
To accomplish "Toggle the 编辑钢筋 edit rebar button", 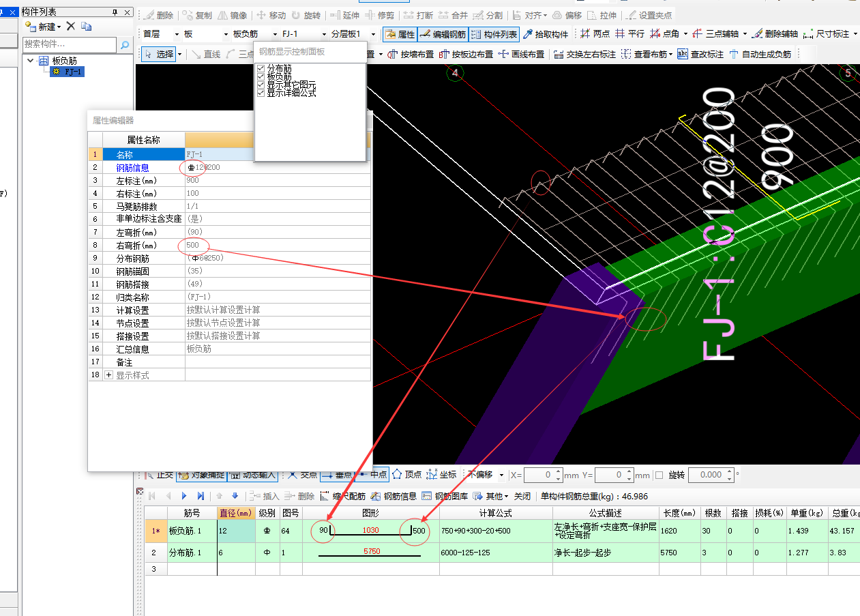I will pyautogui.click(x=443, y=34).
